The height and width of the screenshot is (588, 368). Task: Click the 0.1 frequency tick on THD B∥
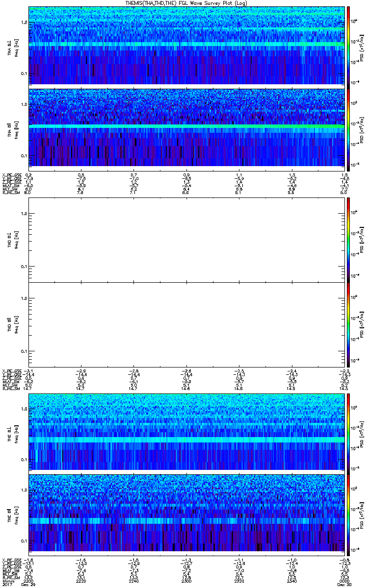pos(24,351)
